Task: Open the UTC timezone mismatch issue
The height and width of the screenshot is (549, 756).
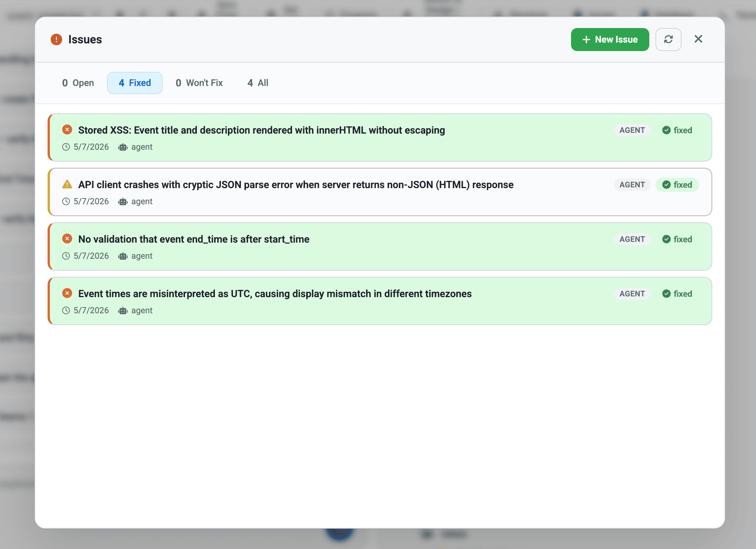Action: pos(275,294)
